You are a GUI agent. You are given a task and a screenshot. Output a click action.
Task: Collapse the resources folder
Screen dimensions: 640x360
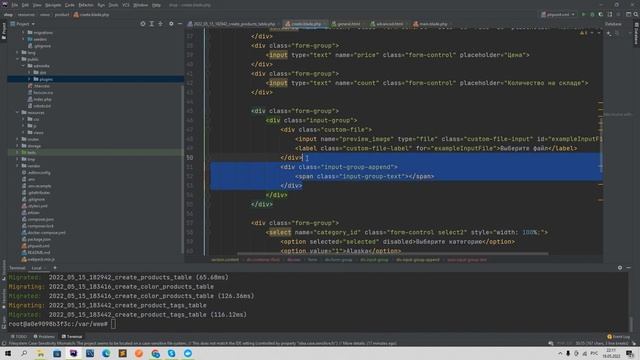[18, 113]
